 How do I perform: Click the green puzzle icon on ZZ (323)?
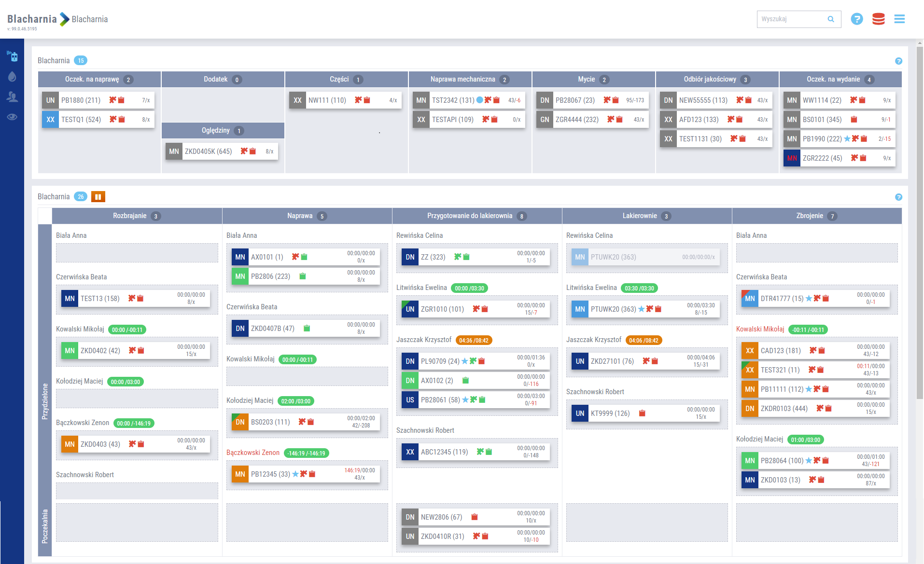(x=457, y=257)
